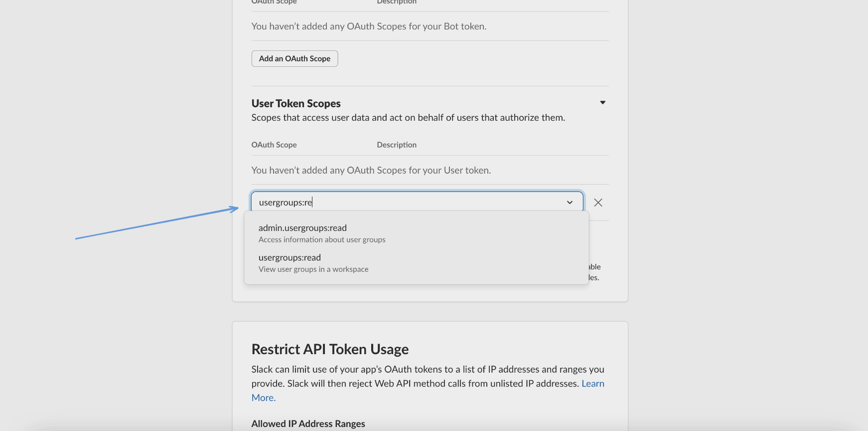This screenshot has width=868, height=431.
Task: Click the blue annotation arrow tip
Action: (237, 208)
